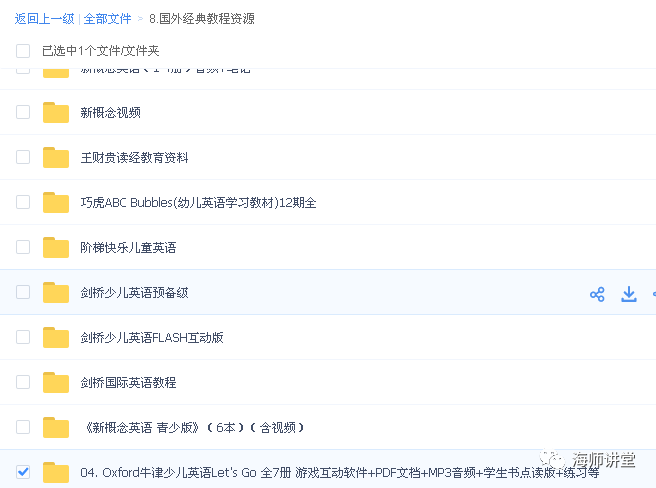656x488 pixels.
Task: Open folder name 王财贵读经教育资料
Action: tap(134, 158)
